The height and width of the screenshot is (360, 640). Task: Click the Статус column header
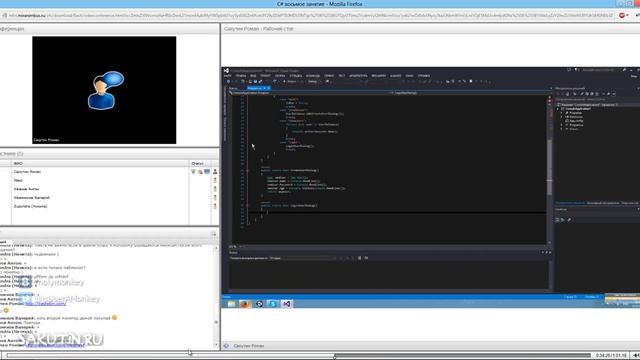pos(197,163)
